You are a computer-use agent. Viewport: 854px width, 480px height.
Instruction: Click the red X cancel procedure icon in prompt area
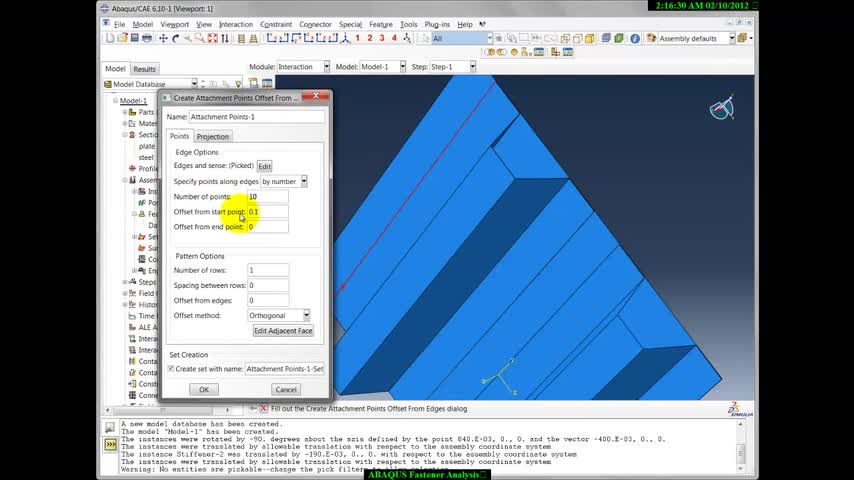263,408
